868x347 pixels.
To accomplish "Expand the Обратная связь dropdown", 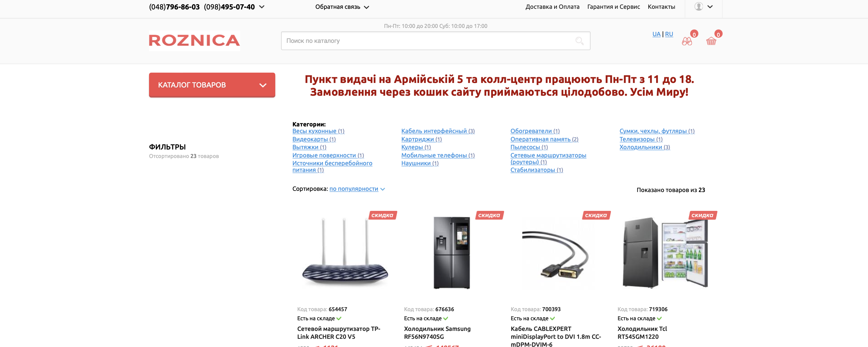I will pos(342,7).
